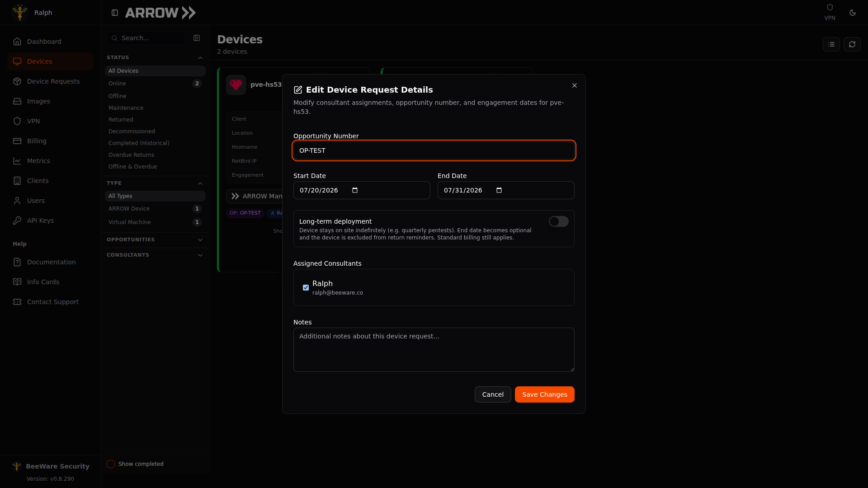Filter by Offline & Overdue
Image resolution: width=868 pixels, height=488 pixels.
[155, 167]
